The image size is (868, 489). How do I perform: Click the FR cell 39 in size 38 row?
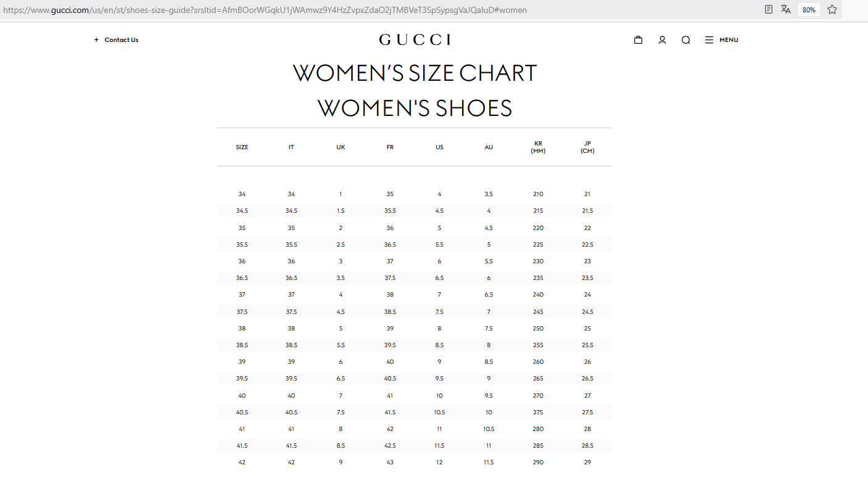point(390,329)
